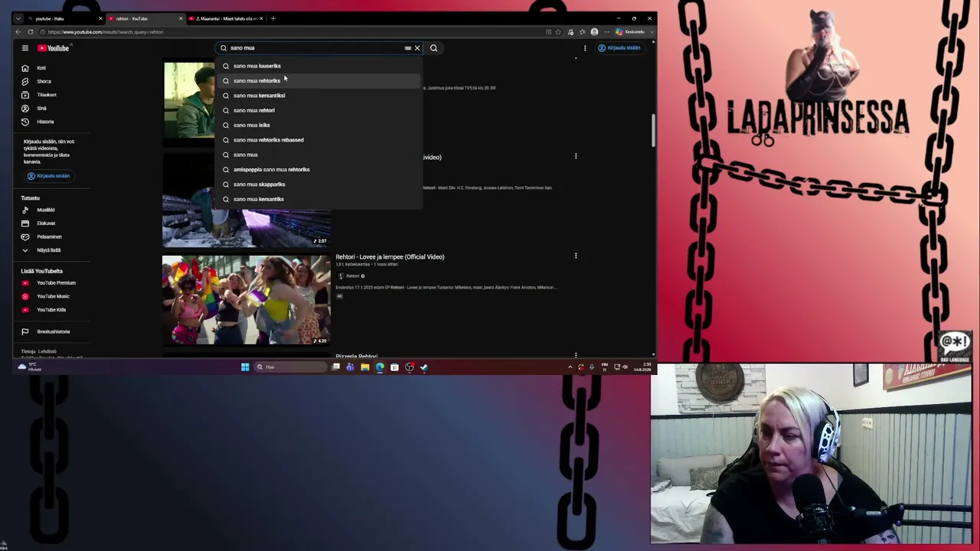The width and height of the screenshot is (980, 551).
Task: Select suggestion "sano mua kersantiksi"
Action: pyautogui.click(x=318, y=96)
